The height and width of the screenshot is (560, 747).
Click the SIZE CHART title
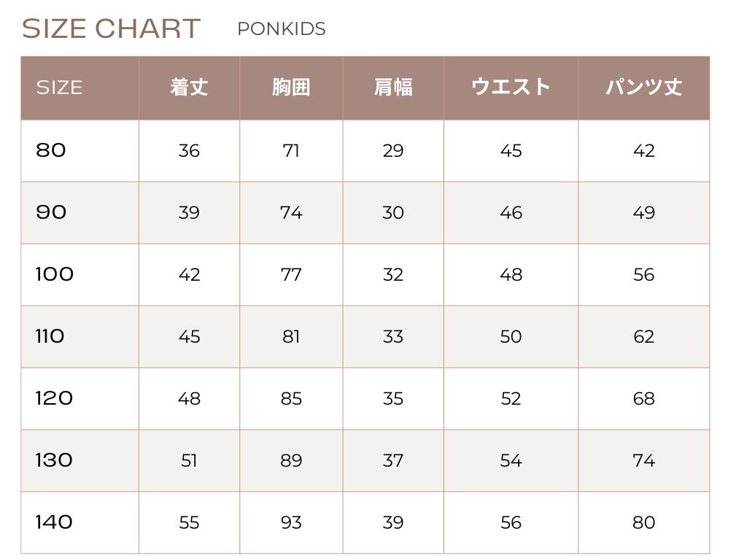click(111, 28)
